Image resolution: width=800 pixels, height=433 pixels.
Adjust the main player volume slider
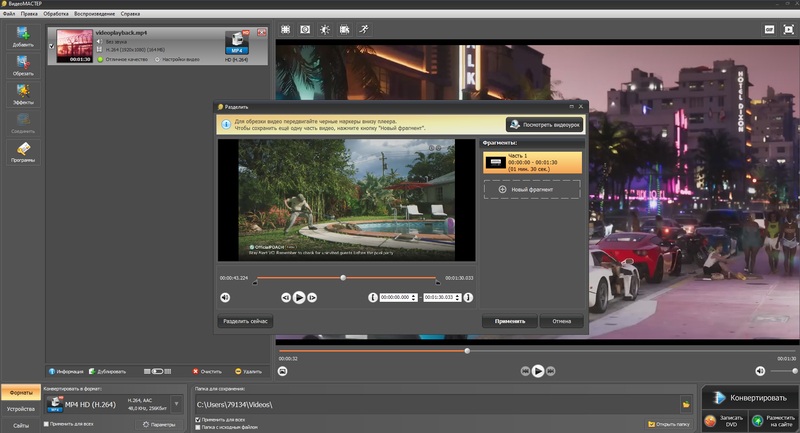784,371
